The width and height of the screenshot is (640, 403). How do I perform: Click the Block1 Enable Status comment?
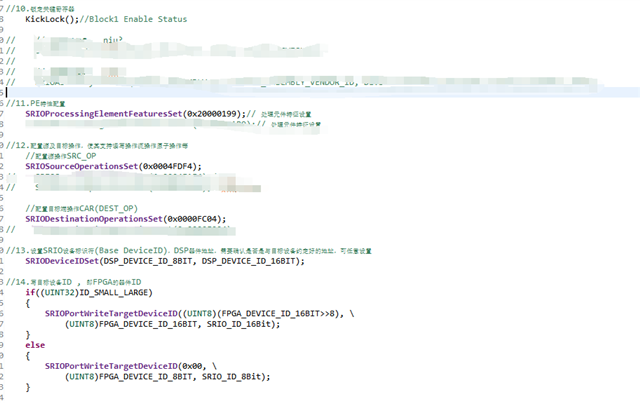pyautogui.click(x=138, y=19)
